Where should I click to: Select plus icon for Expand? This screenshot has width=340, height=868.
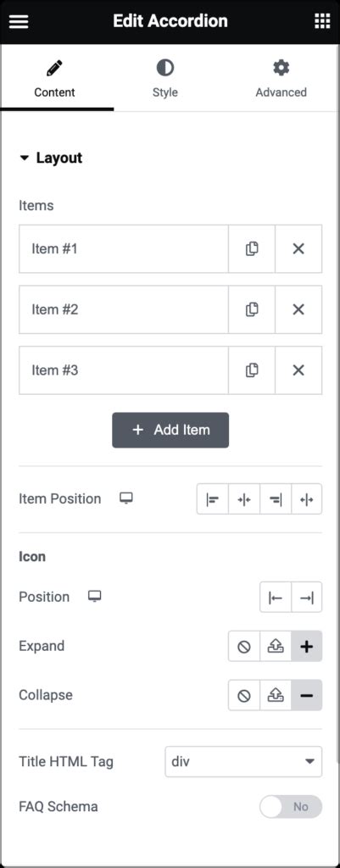click(307, 647)
